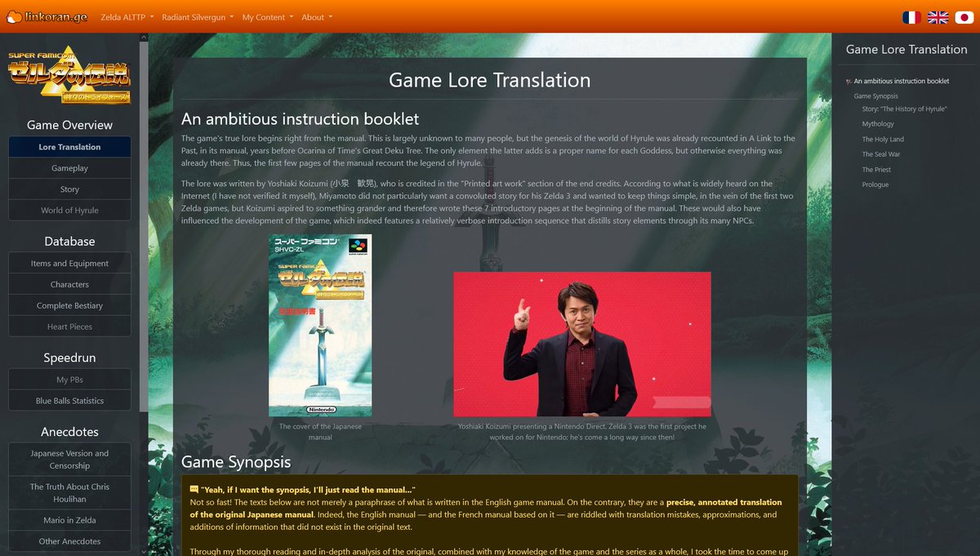Open the Complete Bestiary page
This screenshot has width=980, height=556.
[69, 305]
